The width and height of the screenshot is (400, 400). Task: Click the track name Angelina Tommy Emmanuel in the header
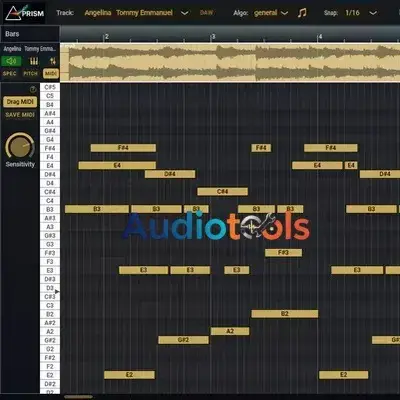click(x=128, y=13)
